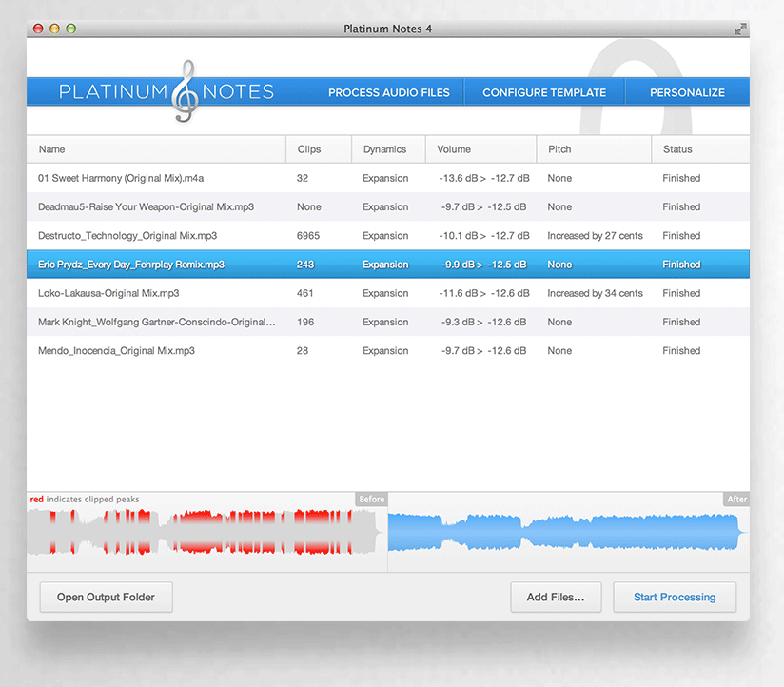The width and height of the screenshot is (784, 687).
Task: Select Deadmau5-Raise Your Weapon-Original Mix.mp3
Action: [388, 207]
